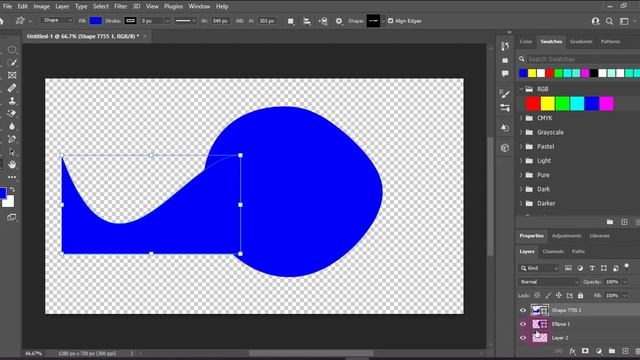The image size is (640, 360).
Task: Switch to the Paths tab
Action: (578, 252)
